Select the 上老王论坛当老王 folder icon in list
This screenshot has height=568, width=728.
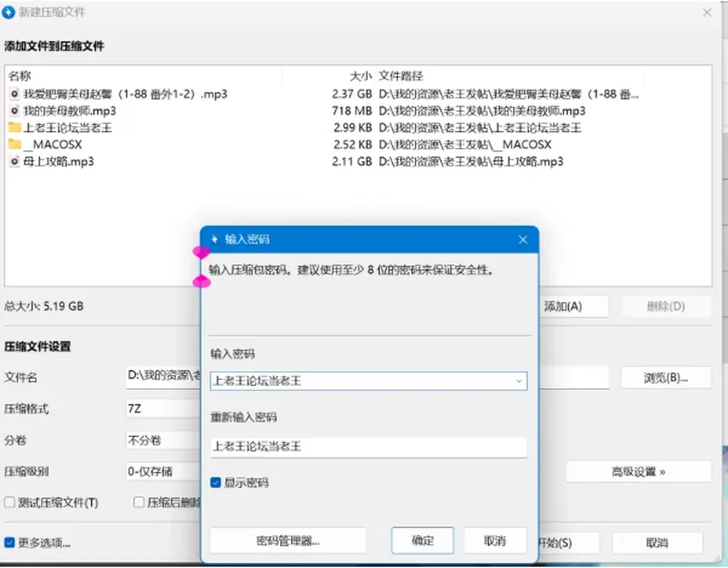point(15,127)
